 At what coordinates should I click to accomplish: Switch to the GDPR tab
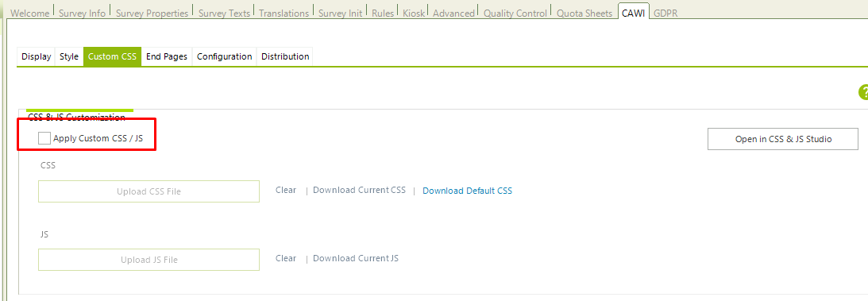(x=665, y=14)
